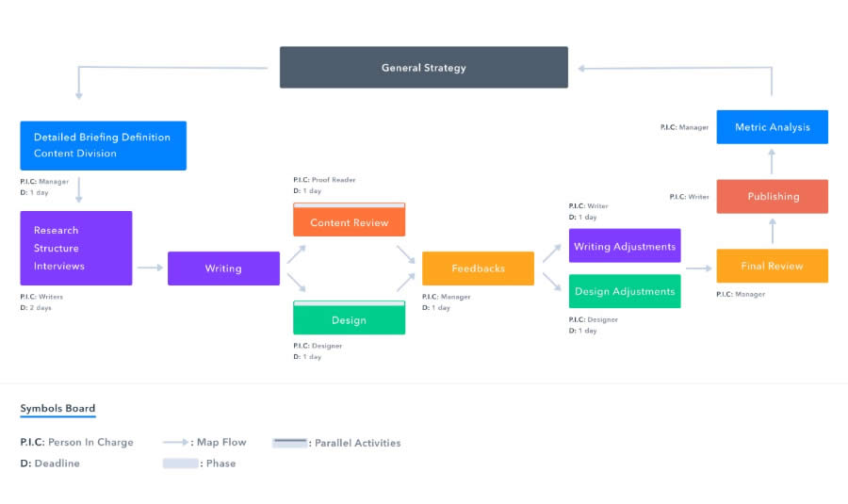This screenshot has width=848, height=504.
Task: Click the arrow from Writing up to Content Review
Action: pyautogui.click(x=296, y=253)
